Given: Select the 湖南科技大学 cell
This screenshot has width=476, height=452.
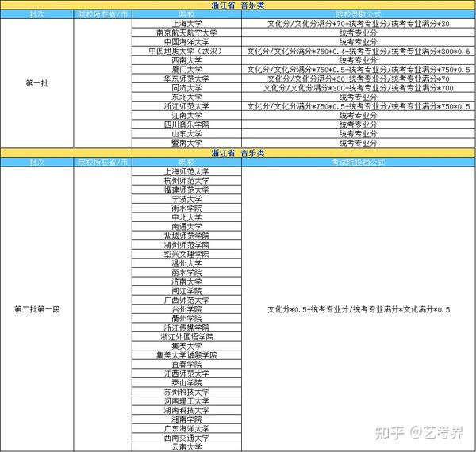Looking at the screenshot, I should click(186, 410).
